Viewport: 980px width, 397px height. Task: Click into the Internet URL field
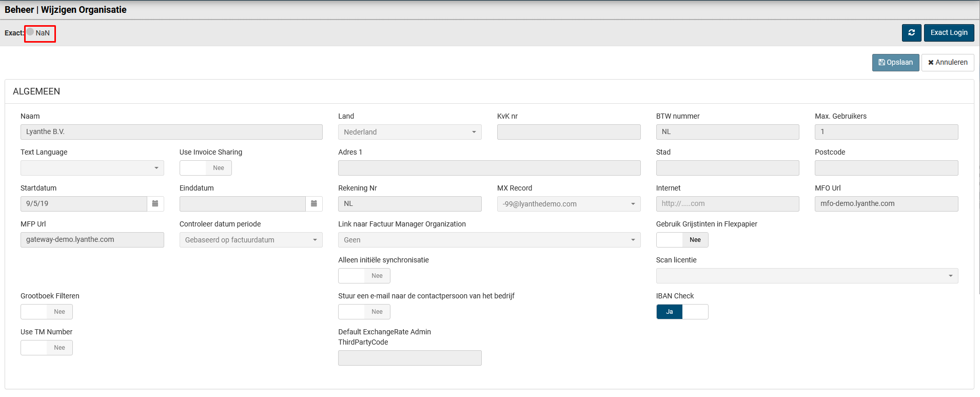[727, 204]
